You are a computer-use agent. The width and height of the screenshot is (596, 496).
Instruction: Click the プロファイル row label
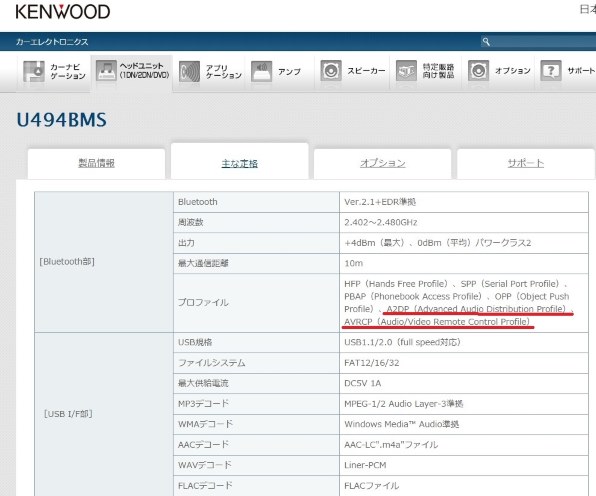click(203, 303)
